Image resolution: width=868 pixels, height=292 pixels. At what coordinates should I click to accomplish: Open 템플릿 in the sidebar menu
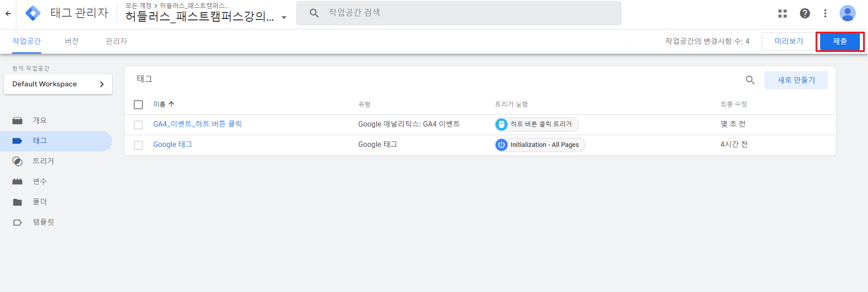click(x=43, y=222)
